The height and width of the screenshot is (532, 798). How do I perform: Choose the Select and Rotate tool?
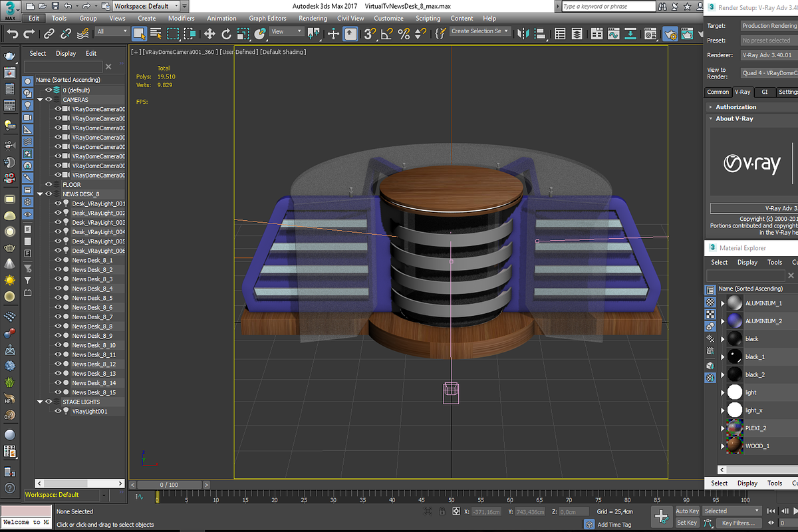226,33
